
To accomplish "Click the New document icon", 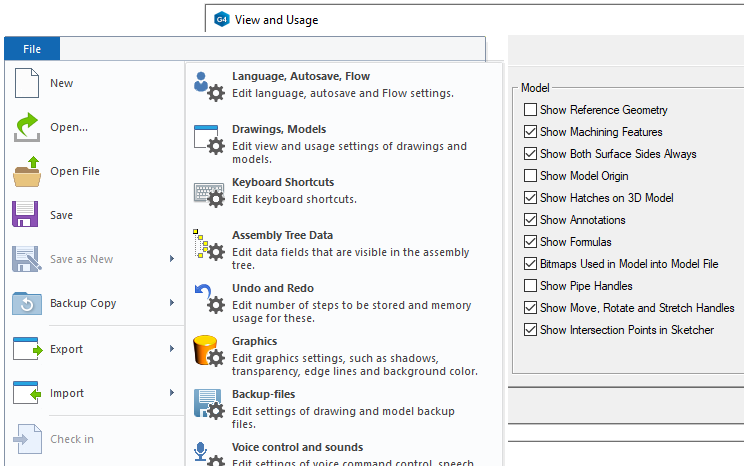I will 26,84.
